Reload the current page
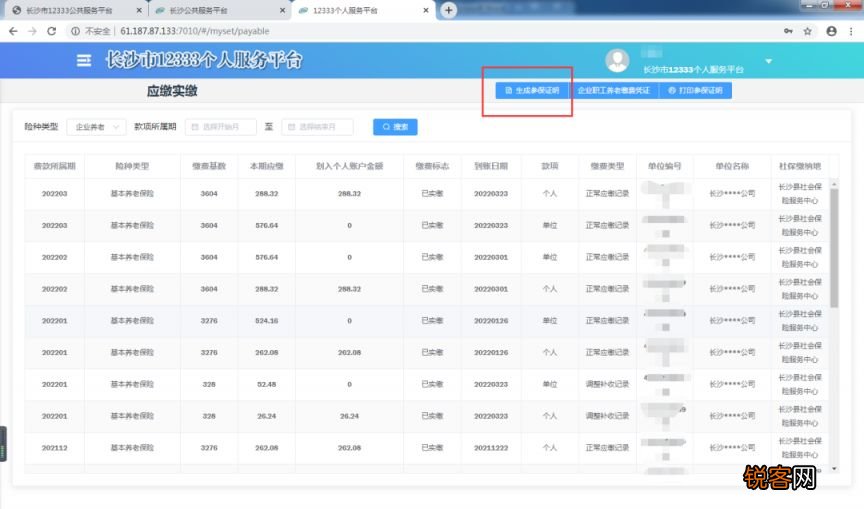This screenshot has width=864, height=509. point(52,31)
